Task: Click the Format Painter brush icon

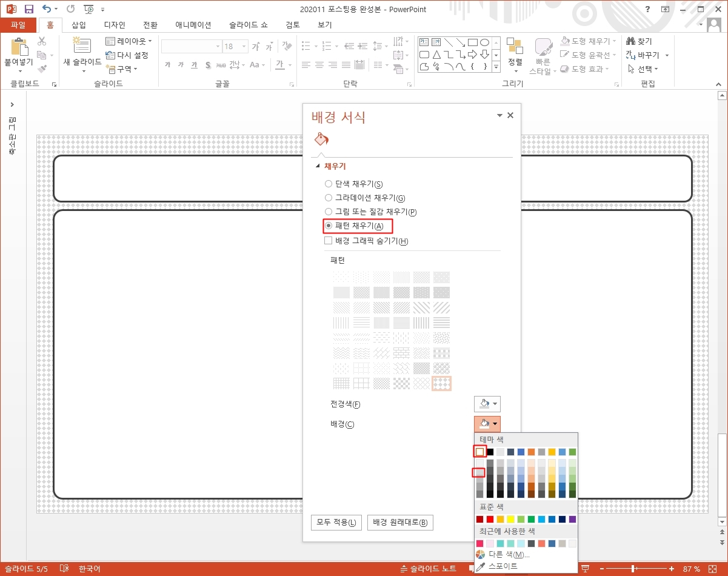Action: click(42, 69)
